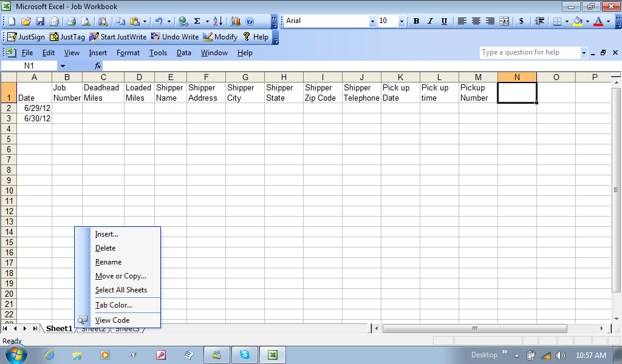The height and width of the screenshot is (364, 622).
Task: Open a workbook with the Open folder icon
Action: (26, 21)
